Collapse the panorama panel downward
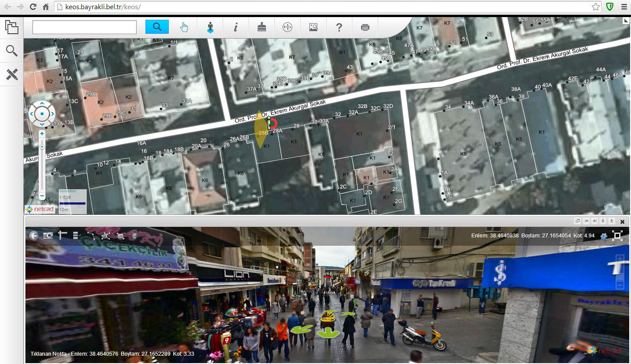Screen dimensions: 631x364 coord(612,221)
